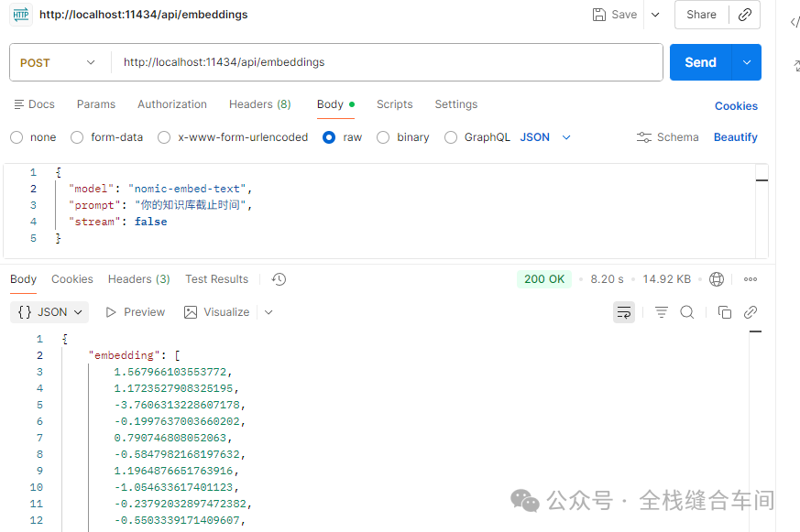Image resolution: width=800 pixels, height=532 pixels.
Task: Click value -3.7606313228607178
Action: coord(177,405)
